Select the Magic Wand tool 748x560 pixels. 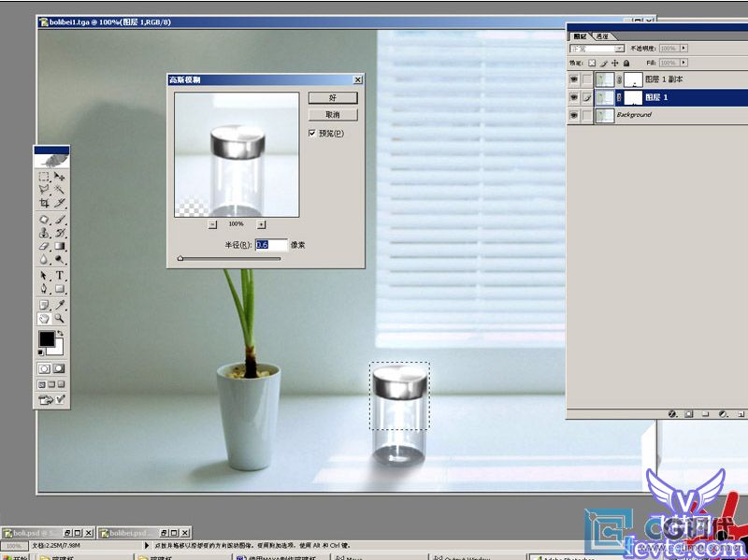[59, 190]
